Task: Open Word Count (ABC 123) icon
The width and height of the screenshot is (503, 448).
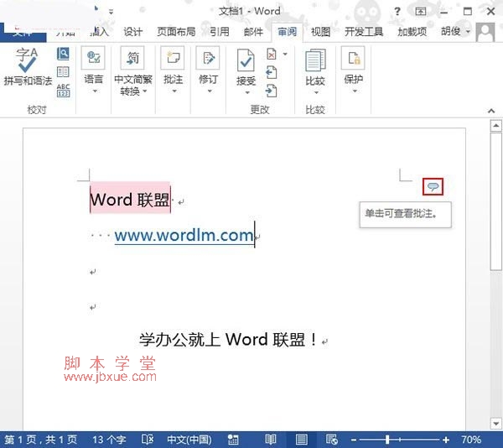Action: [x=63, y=90]
